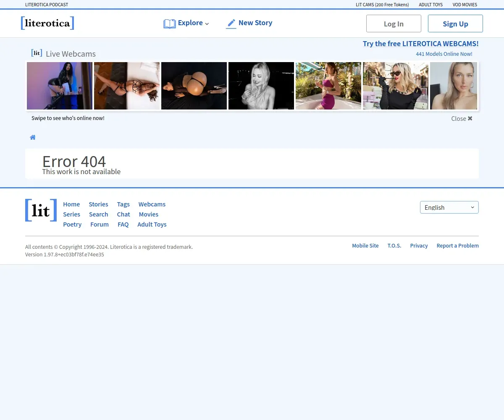Screen dimensions: 504x420
Task: Click Report a Problem link
Action: (458, 246)
